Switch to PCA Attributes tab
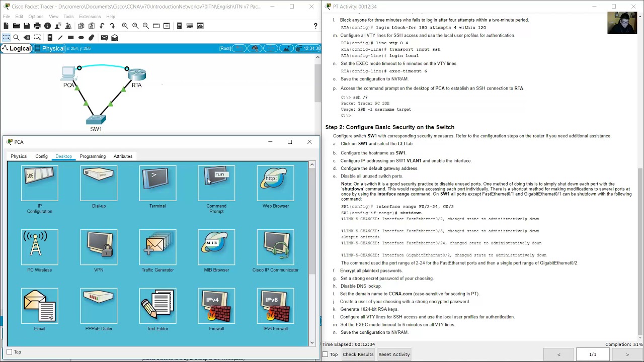The height and width of the screenshot is (362, 644). (123, 156)
